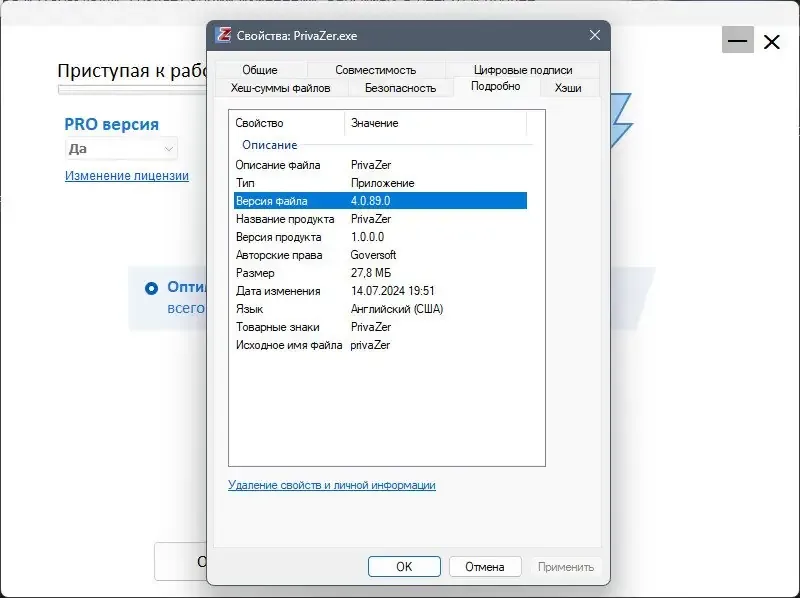800x598 pixels.
Task: Close the PrivaZer.exe properties dialog
Action: [x=594, y=34]
